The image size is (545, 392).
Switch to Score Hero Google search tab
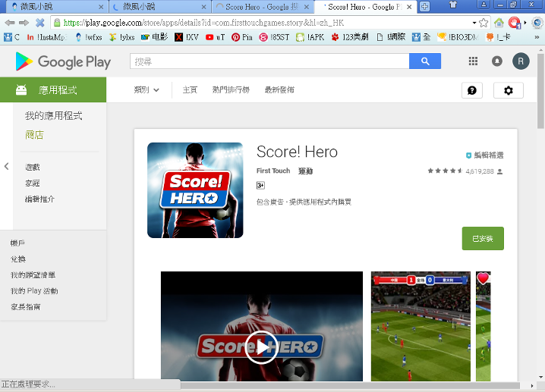tap(262, 7)
